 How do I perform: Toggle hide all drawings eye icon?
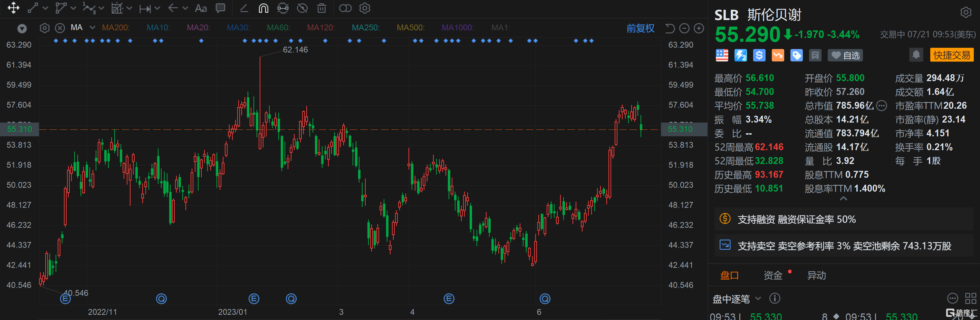click(x=302, y=8)
